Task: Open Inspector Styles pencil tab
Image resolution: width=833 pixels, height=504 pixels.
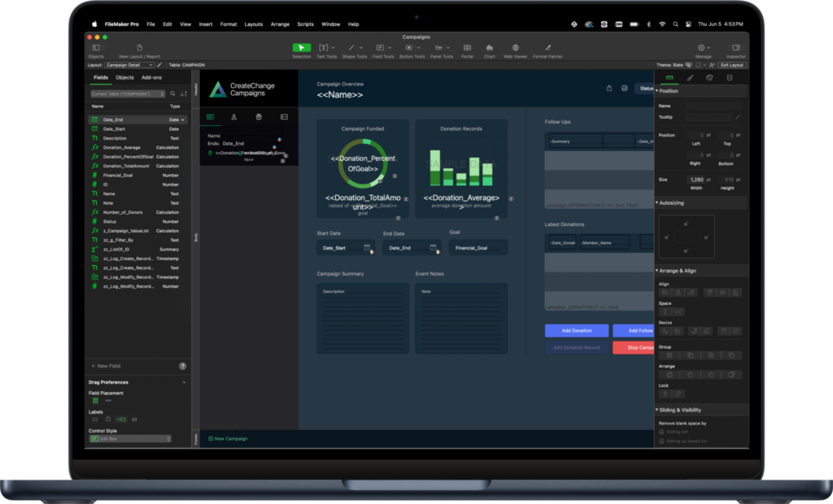Action: tap(690, 77)
